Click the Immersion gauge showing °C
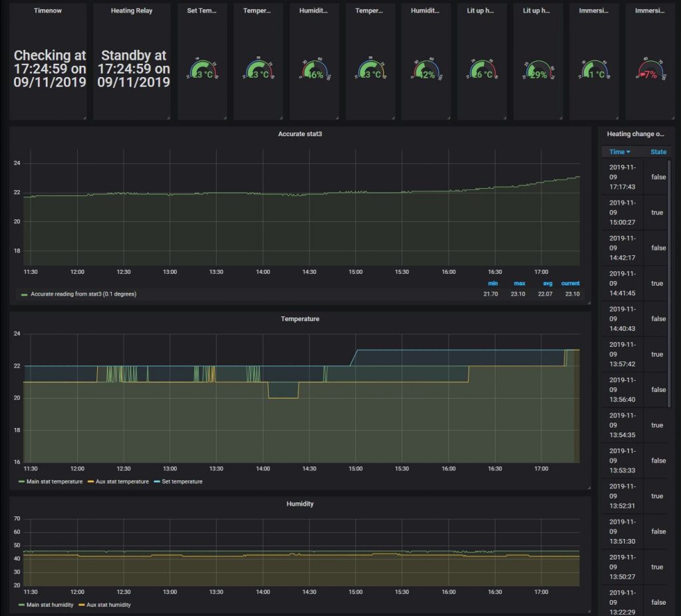This screenshot has width=681, height=616. click(594, 70)
